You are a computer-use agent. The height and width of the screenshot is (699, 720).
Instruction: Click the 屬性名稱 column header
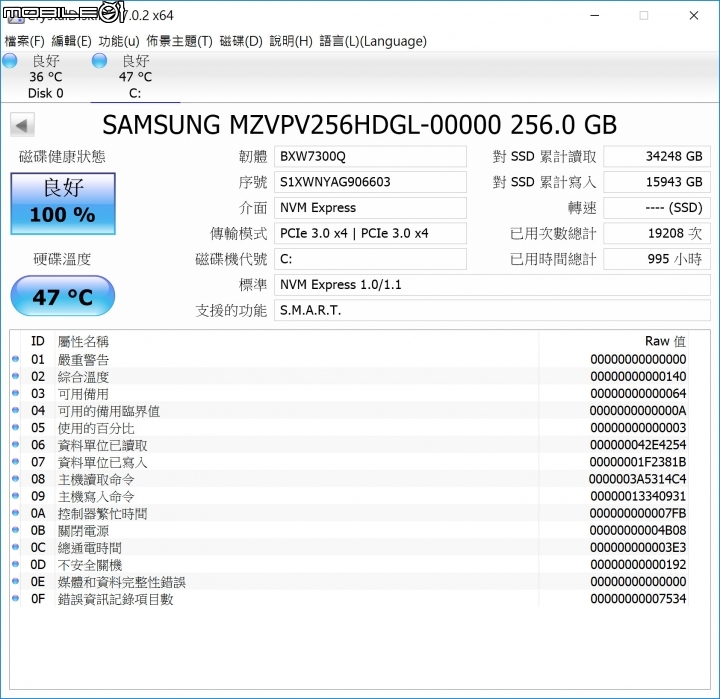tap(296, 341)
